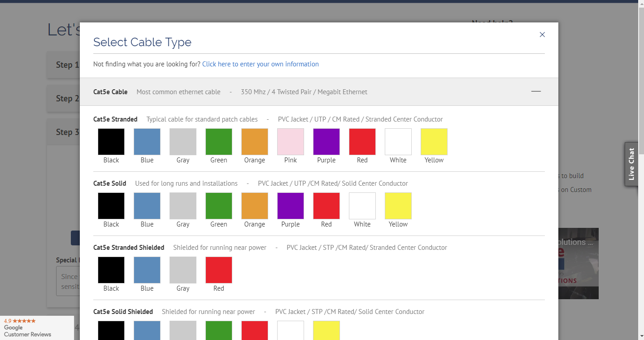Select Yellow Cat5e Stranded cable color
This screenshot has height=340, width=644.
[434, 142]
